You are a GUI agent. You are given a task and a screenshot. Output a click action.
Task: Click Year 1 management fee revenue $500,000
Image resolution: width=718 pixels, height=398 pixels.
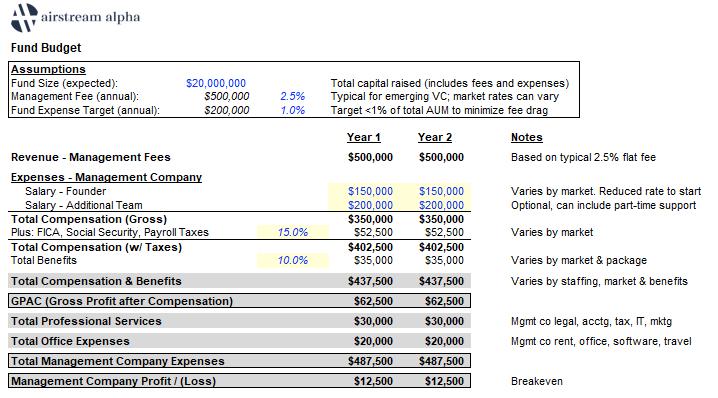[370, 158]
